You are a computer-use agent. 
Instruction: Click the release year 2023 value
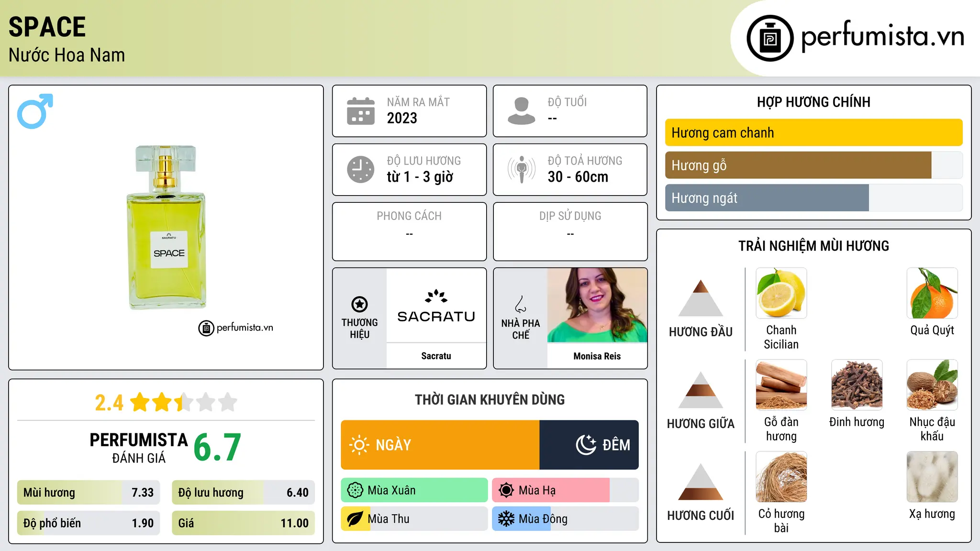click(402, 118)
